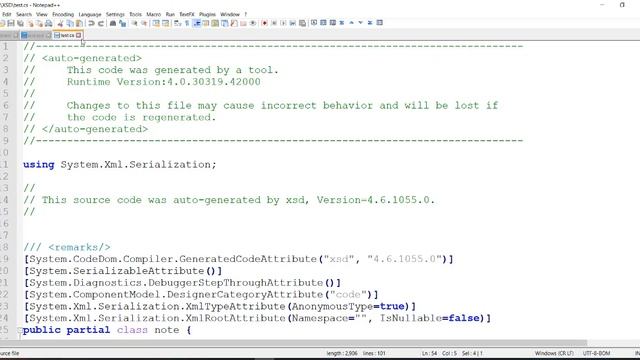Click the SerializableAttribute line
Screen dimensions: 640x360
[123, 271]
